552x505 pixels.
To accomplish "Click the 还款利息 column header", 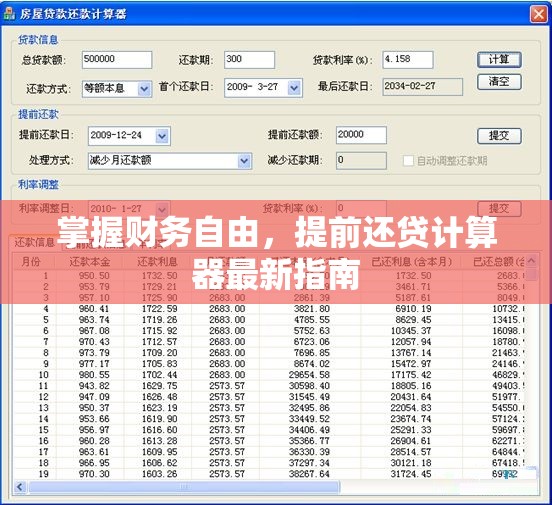I will coord(157,262).
